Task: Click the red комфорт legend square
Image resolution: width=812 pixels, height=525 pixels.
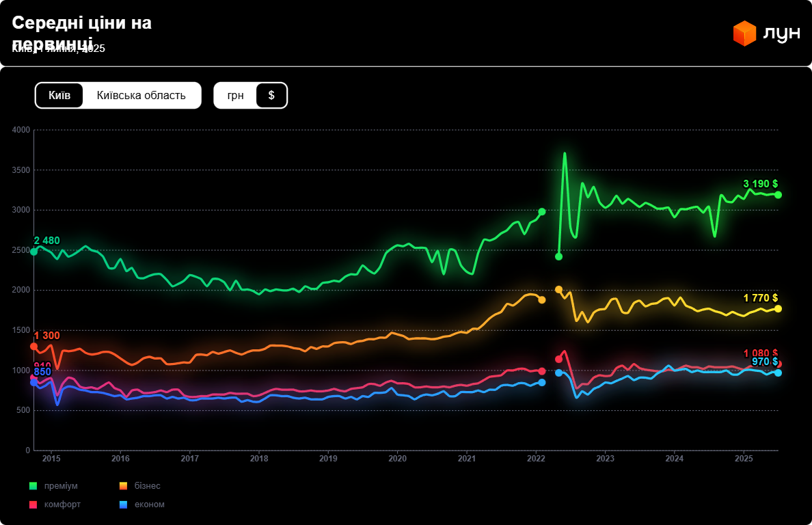Action: [x=33, y=504]
